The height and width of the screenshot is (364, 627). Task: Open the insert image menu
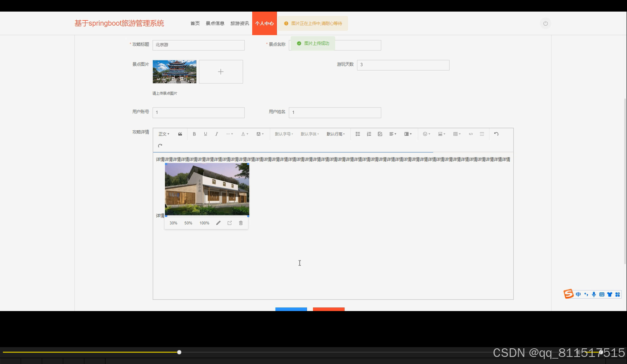[441, 134]
